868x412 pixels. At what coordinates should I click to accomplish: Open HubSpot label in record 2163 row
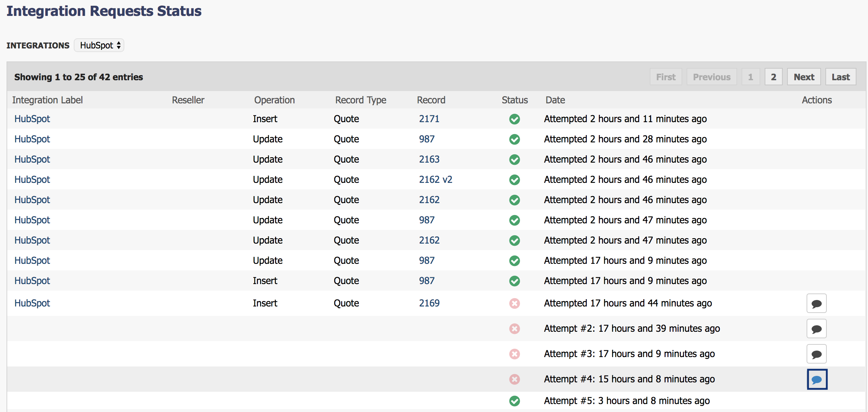coord(32,159)
